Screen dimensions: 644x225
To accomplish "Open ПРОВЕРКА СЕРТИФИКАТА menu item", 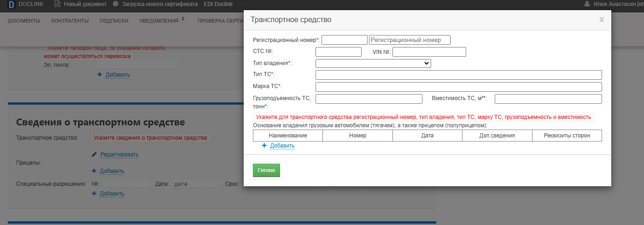I will pyautogui.click(x=220, y=21).
